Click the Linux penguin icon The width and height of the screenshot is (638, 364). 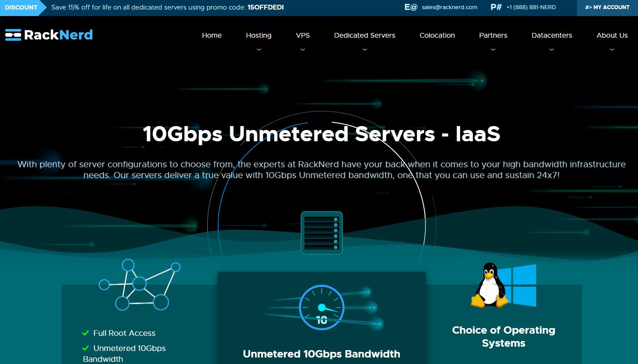(489, 285)
